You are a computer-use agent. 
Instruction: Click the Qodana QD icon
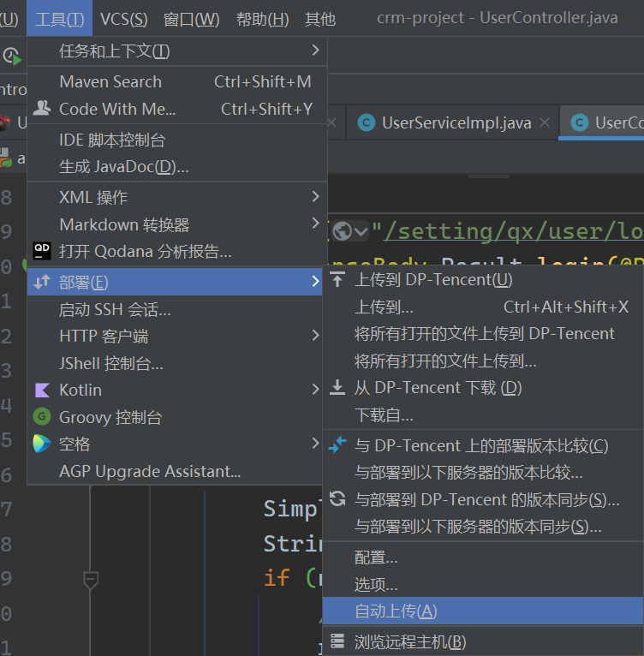(x=42, y=251)
